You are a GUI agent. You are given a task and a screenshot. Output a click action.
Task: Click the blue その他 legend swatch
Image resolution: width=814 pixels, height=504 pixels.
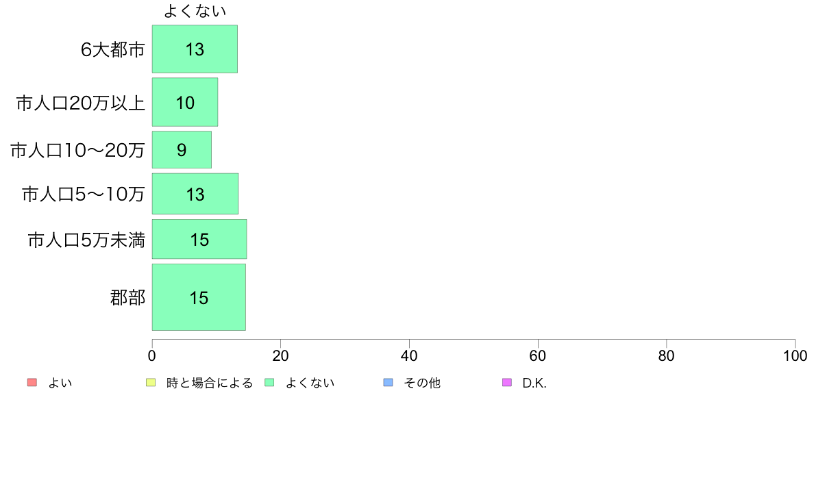[x=388, y=383]
